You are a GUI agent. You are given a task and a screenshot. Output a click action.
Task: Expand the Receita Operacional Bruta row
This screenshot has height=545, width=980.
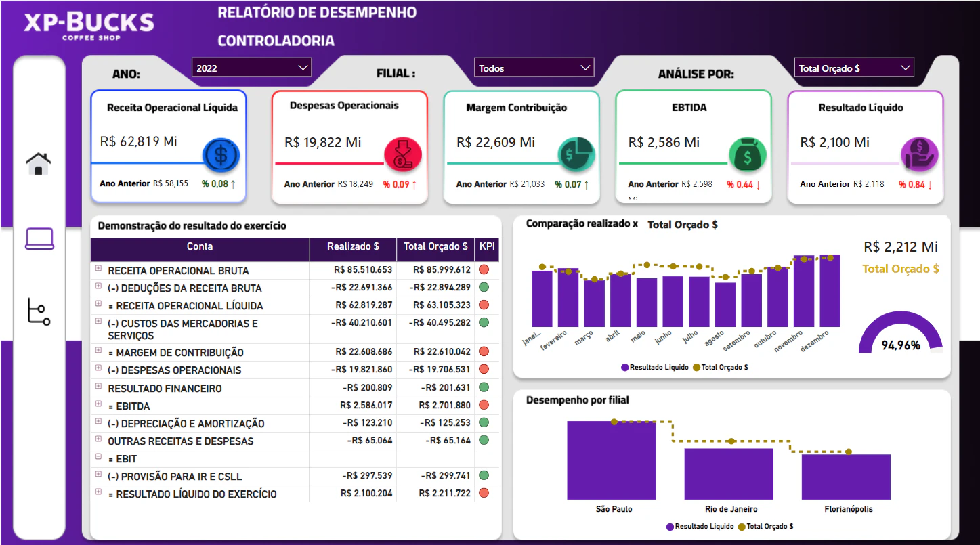[98, 269]
